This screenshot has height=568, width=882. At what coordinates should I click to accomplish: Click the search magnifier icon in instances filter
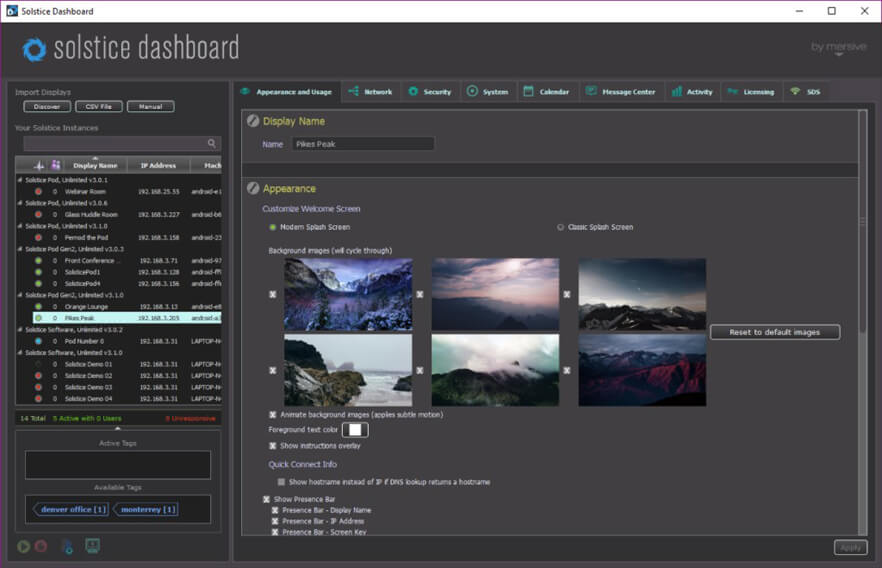click(x=211, y=144)
